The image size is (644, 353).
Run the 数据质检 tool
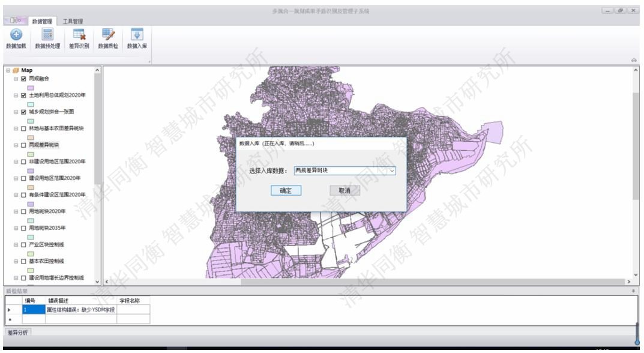[x=108, y=38]
